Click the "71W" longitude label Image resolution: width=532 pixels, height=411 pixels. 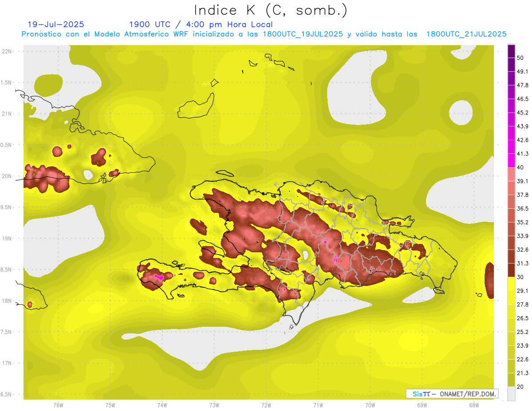tap(318, 405)
